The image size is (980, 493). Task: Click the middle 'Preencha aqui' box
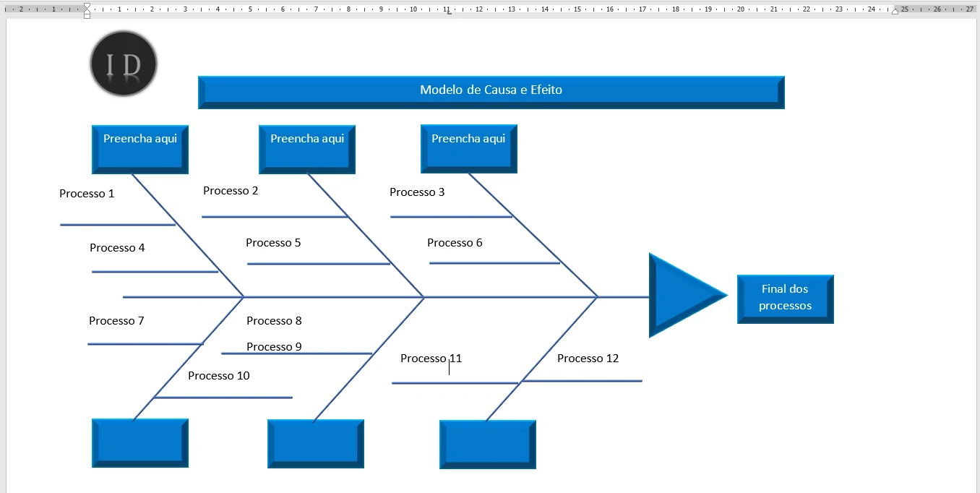click(x=306, y=148)
